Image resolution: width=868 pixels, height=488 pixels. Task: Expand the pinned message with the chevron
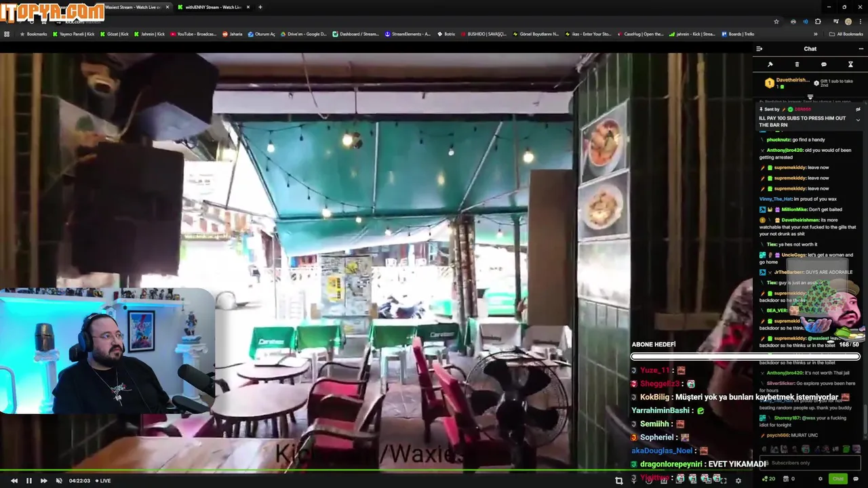pyautogui.click(x=858, y=120)
